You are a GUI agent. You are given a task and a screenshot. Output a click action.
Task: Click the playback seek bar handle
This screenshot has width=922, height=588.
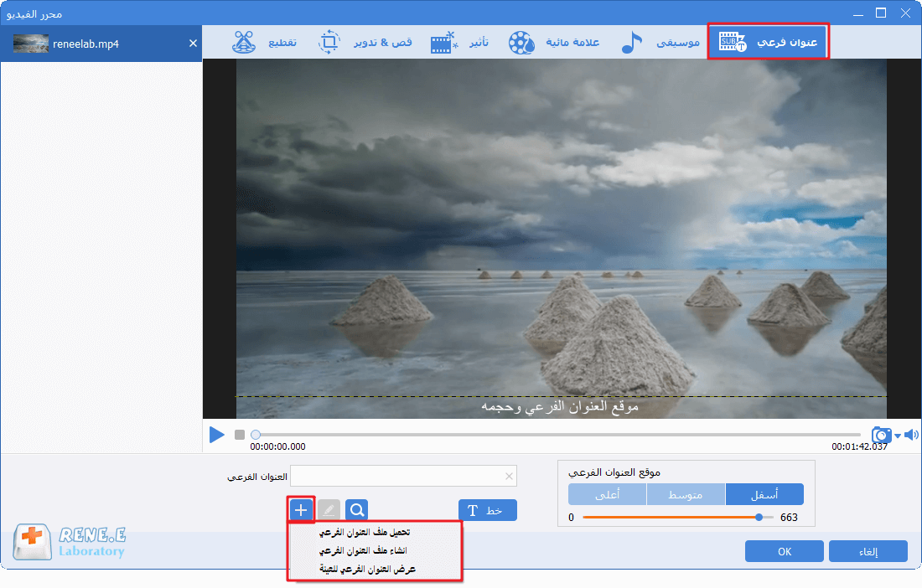255,435
